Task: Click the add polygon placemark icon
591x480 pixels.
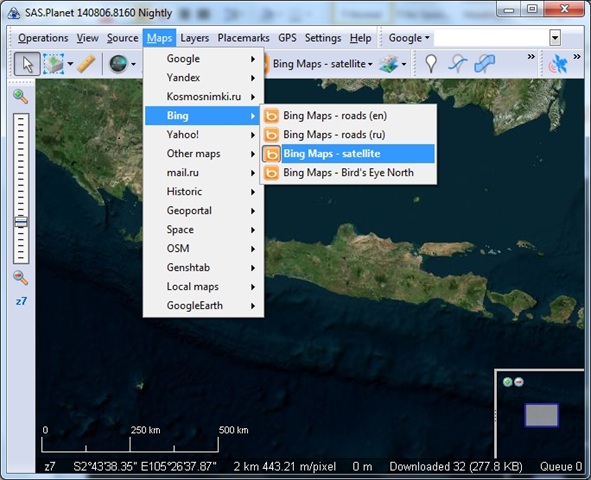Action: coord(485,64)
